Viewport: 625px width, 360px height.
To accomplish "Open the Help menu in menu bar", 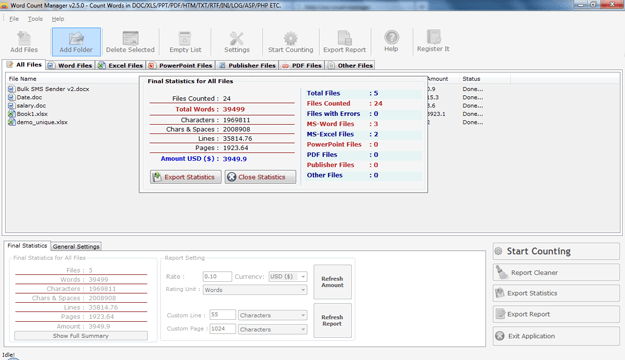I will pyautogui.click(x=58, y=19).
